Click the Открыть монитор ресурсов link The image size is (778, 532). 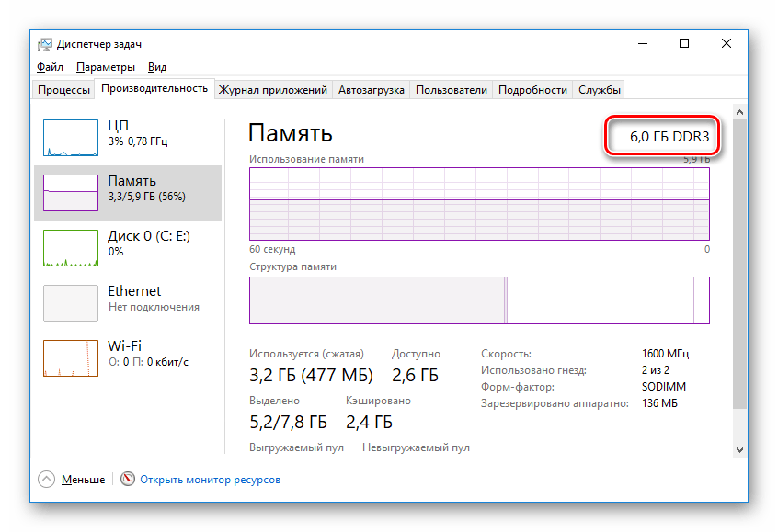(211, 480)
